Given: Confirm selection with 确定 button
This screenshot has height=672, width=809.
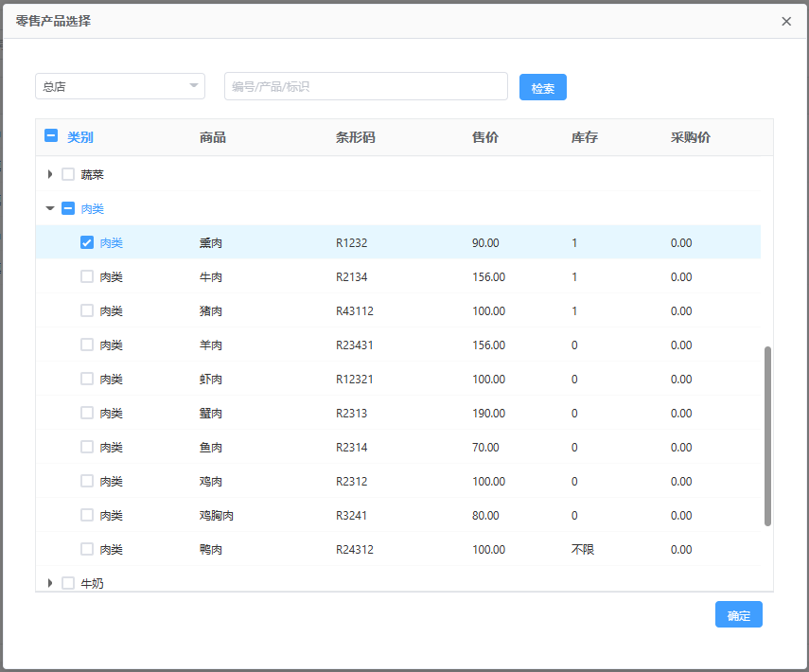Looking at the screenshot, I should (738, 615).
